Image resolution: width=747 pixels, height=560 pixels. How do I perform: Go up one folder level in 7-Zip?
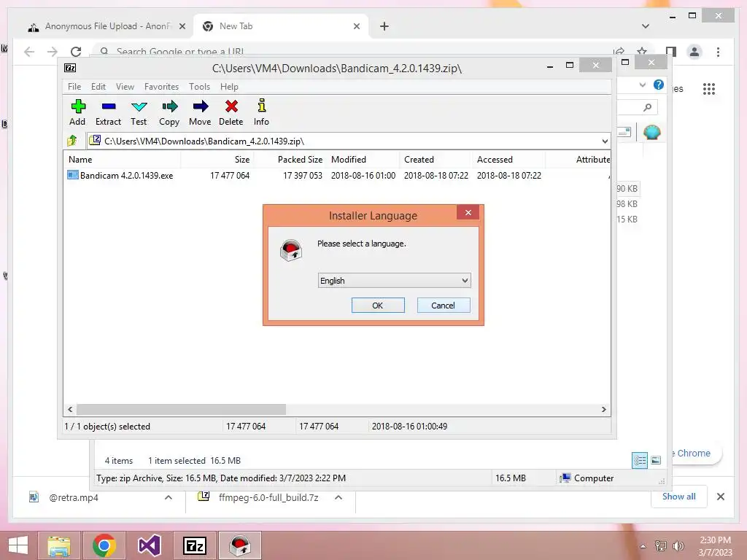[72, 141]
